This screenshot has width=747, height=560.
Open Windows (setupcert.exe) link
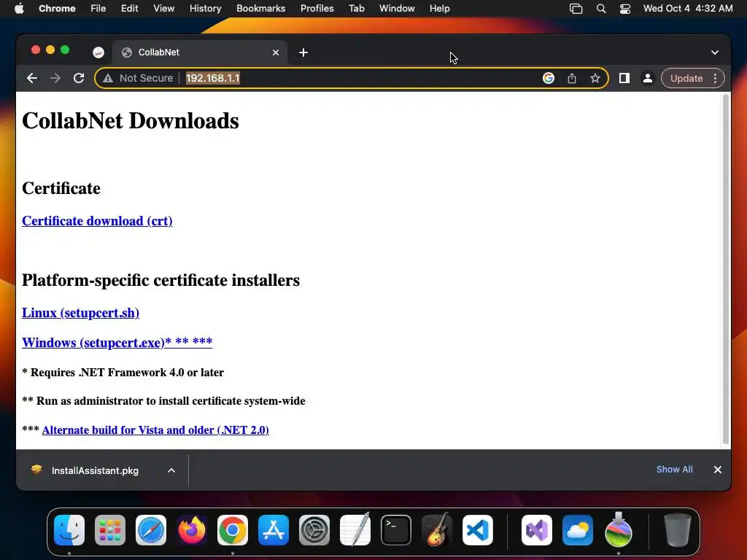(x=117, y=343)
